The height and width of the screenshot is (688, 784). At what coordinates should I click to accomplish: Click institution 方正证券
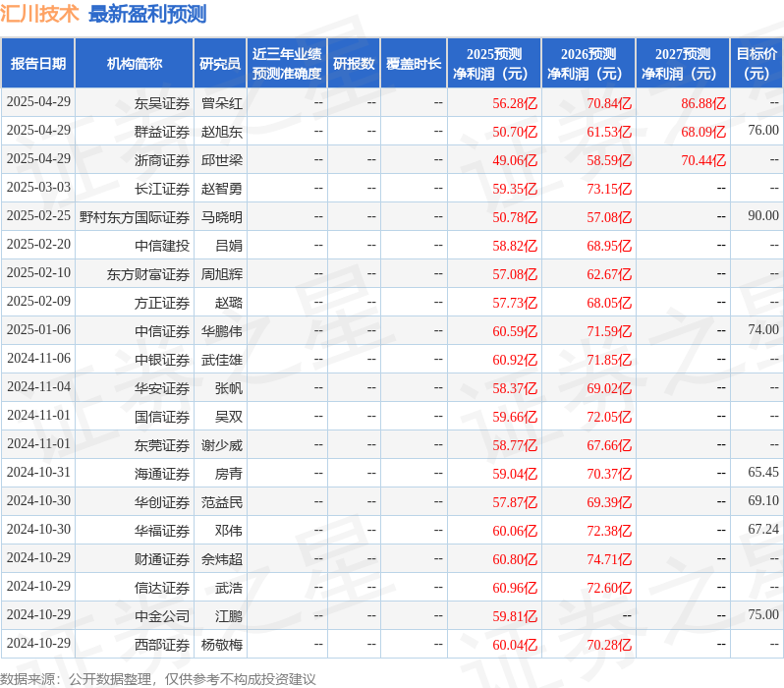pyautogui.click(x=162, y=304)
